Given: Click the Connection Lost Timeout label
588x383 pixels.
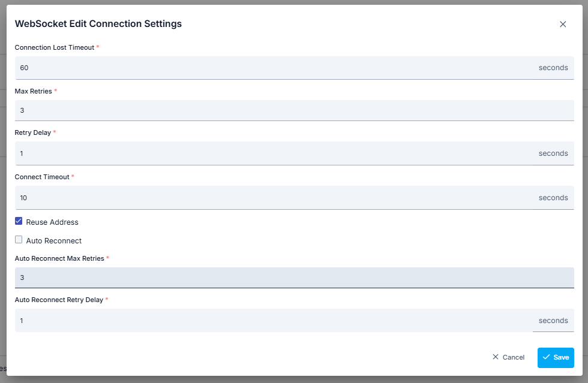Looking at the screenshot, I should [x=55, y=47].
